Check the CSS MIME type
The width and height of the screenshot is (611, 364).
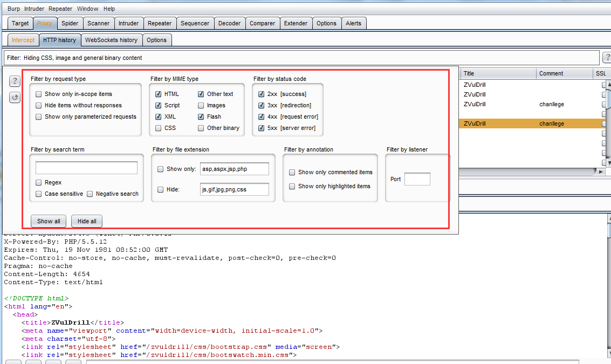(x=158, y=128)
